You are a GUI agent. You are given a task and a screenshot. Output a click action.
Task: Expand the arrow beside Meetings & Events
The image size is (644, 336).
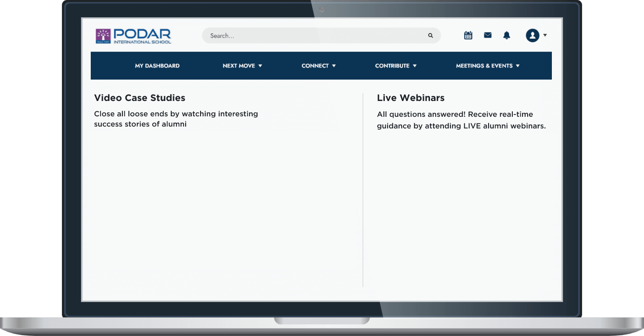517,66
